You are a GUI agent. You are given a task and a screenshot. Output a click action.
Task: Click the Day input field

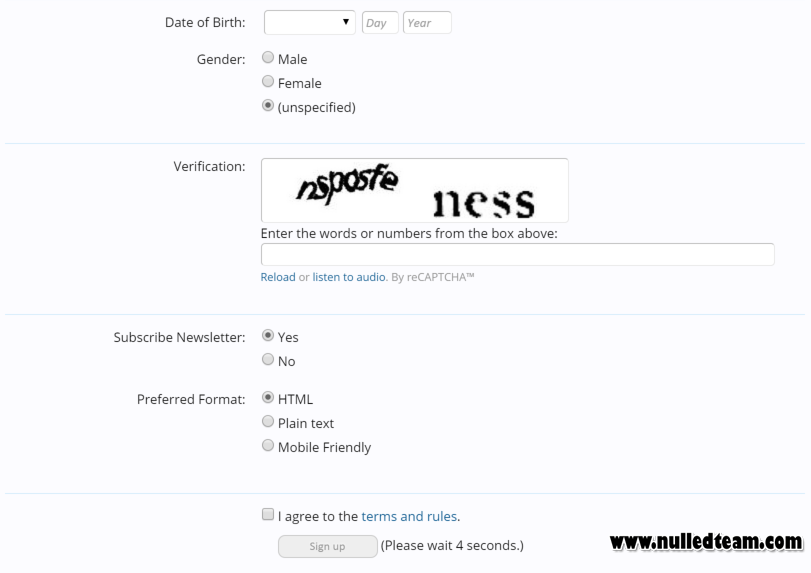[x=380, y=23]
